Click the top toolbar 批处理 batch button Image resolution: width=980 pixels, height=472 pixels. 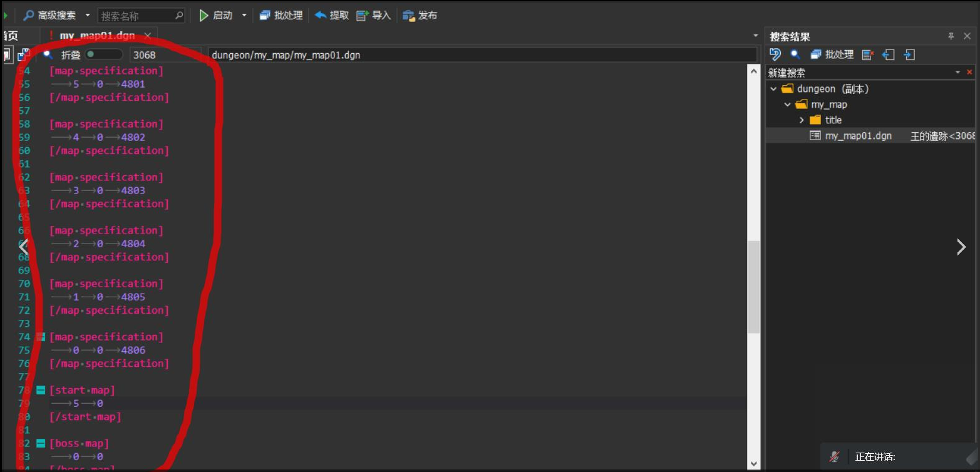(281, 15)
